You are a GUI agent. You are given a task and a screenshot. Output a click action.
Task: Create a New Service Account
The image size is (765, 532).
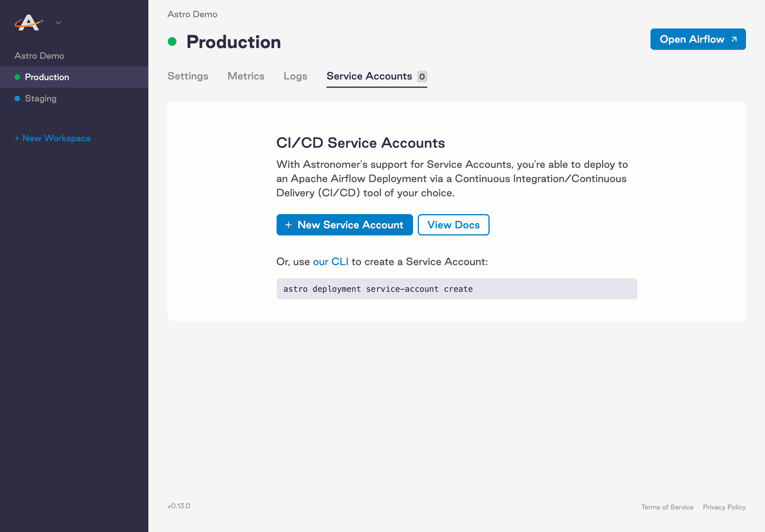pos(345,225)
